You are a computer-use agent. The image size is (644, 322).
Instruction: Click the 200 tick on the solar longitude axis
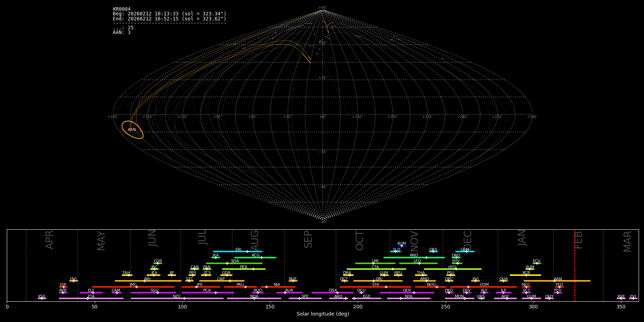tap(358, 307)
